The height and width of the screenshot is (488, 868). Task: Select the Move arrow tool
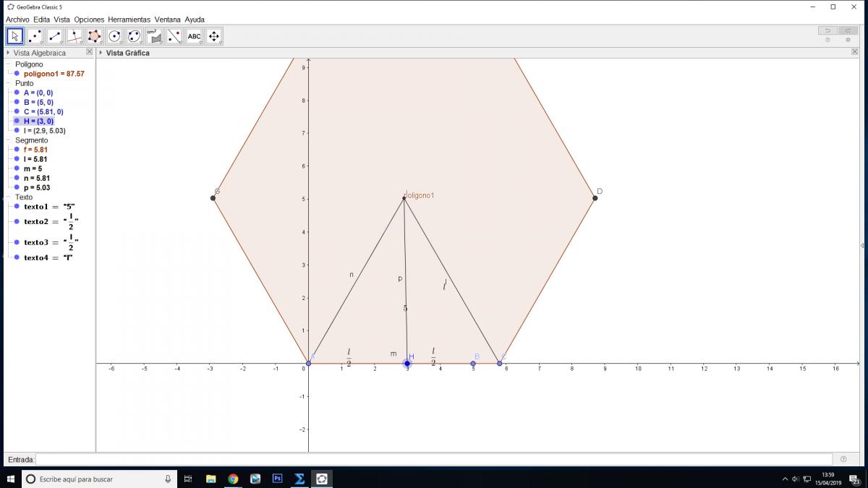pos(15,36)
